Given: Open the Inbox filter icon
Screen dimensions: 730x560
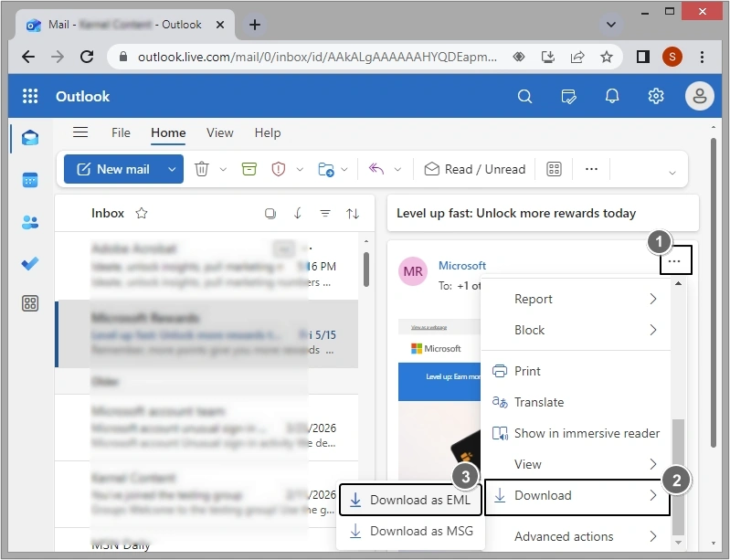Looking at the screenshot, I should pyautogui.click(x=325, y=213).
